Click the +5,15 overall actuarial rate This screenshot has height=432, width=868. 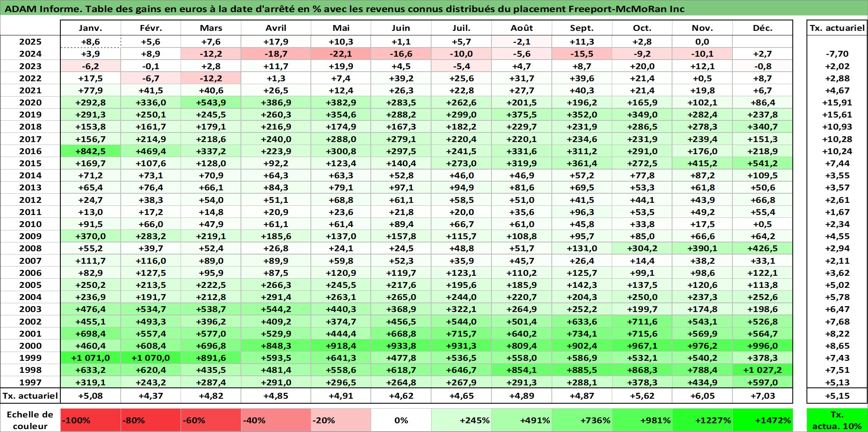click(x=837, y=396)
